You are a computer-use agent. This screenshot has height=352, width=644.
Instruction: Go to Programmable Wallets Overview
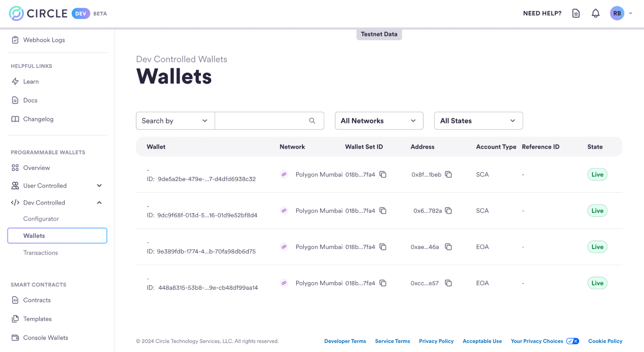coord(36,167)
